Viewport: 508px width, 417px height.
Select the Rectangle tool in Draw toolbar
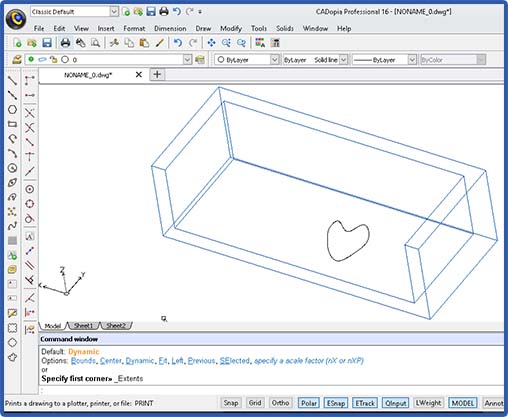pyautogui.click(x=12, y=124)
